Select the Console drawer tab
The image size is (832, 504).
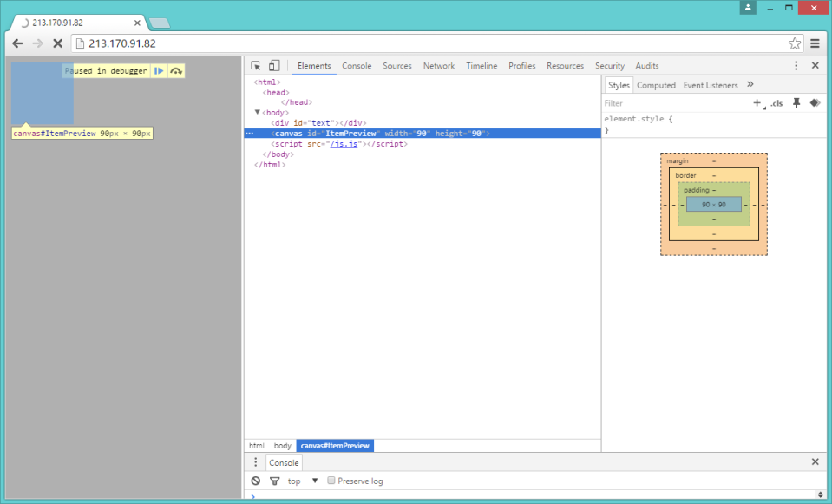tap(284, 462)
